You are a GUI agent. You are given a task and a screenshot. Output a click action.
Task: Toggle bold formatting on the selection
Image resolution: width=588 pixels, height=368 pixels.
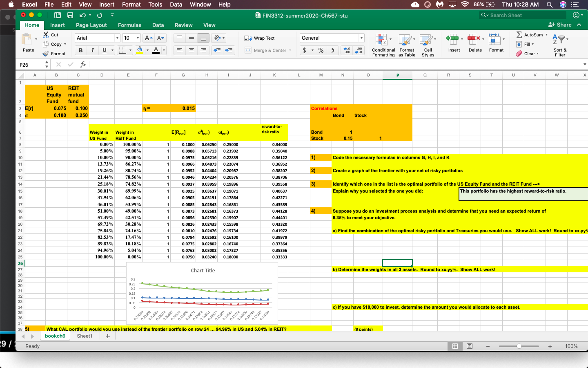click(x=80, y=50)
